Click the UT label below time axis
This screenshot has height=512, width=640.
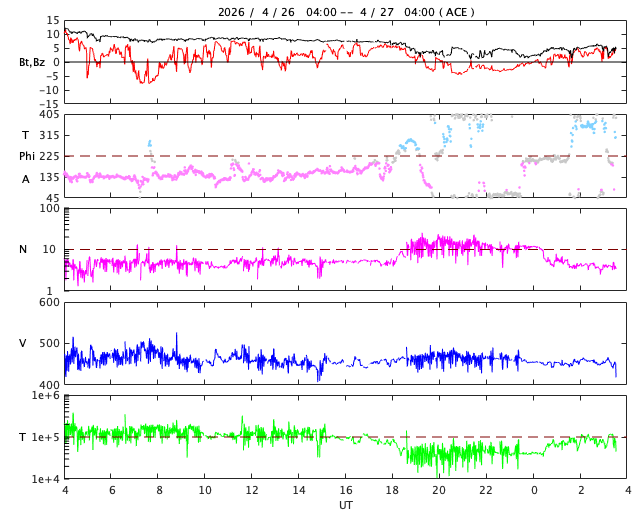pyautogui.click(x=345, y=505)
